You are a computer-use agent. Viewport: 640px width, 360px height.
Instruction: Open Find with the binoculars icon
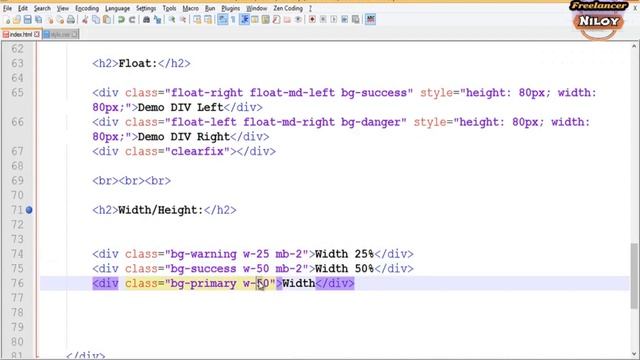(x=146, y=20)
